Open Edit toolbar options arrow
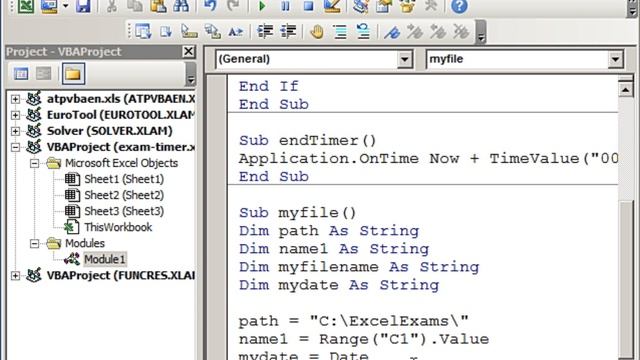640x360 pixels. 481,32
